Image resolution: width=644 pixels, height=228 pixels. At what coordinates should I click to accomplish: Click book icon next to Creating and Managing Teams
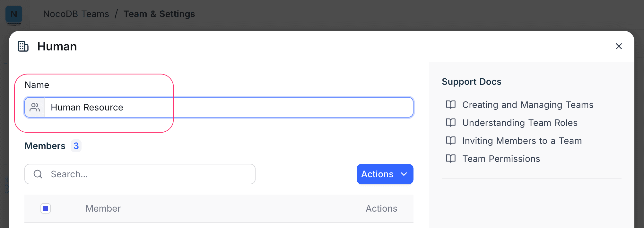451,105
